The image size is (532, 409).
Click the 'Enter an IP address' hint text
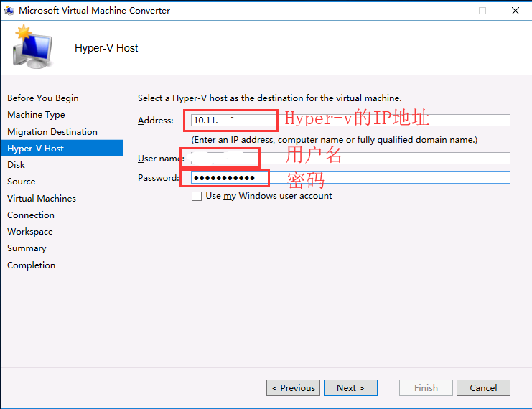point(334,140)
